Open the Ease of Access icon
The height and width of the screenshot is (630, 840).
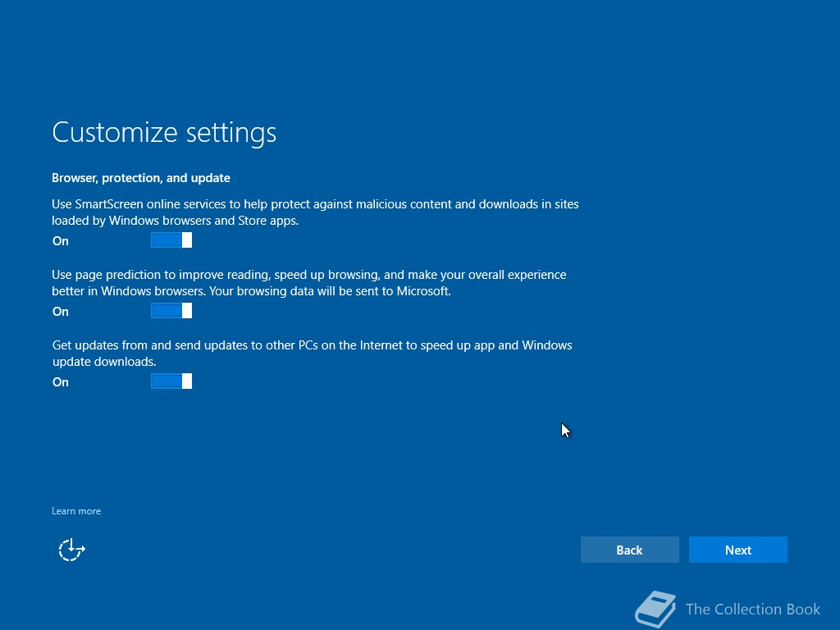tap(72, 550)
